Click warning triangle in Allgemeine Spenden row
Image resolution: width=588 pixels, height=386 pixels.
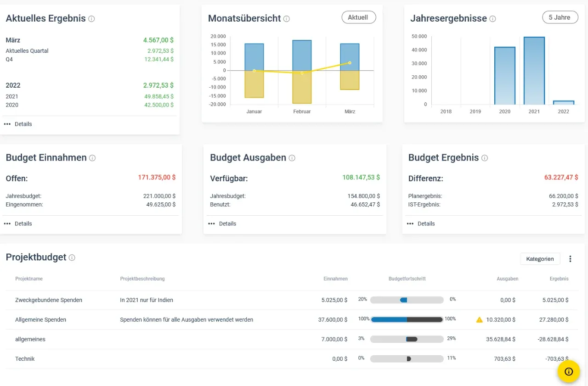(x=480, y=319)
